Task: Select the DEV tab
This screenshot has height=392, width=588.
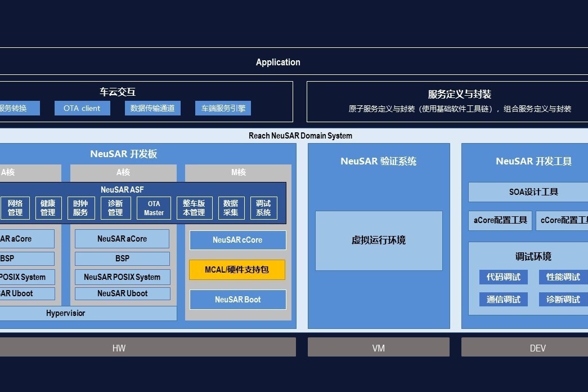Action: (x=537, y=348)
